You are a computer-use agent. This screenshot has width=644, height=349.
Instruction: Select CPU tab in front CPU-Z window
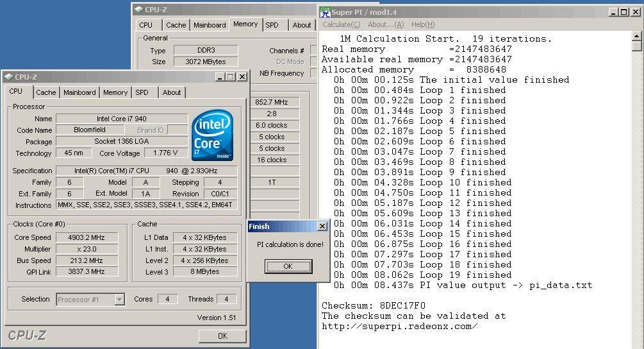point(16,91)
